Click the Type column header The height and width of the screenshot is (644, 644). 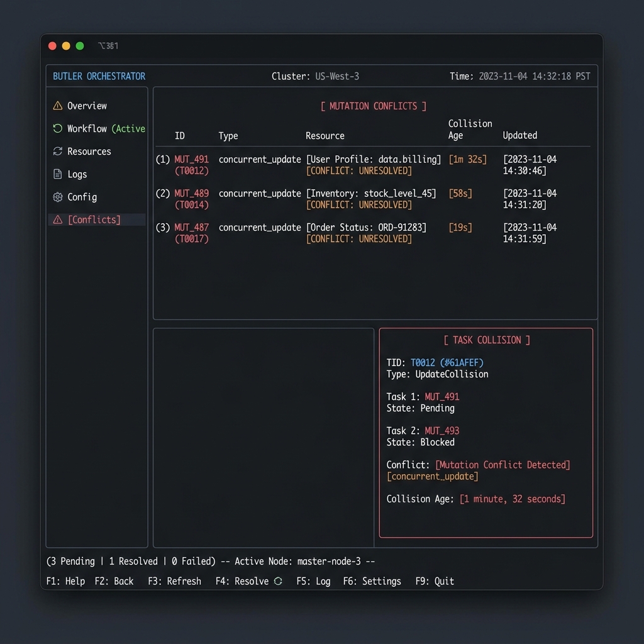(x=228, y=136)
